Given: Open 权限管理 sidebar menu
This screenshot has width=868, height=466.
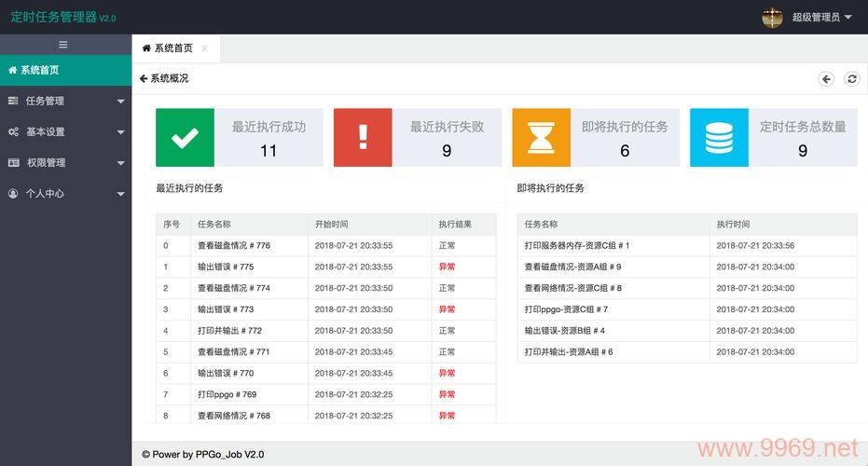Looking at the screenshot, I should tap(66, 163).
